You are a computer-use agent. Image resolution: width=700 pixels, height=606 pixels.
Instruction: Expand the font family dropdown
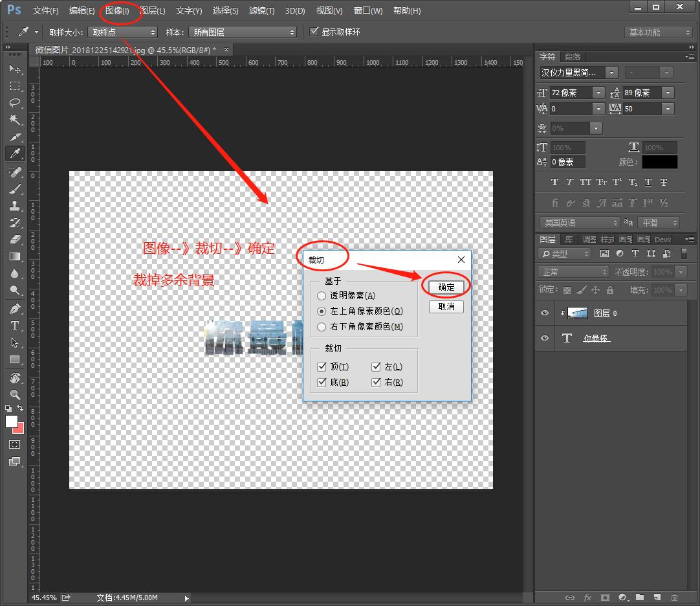click(612, 73)
